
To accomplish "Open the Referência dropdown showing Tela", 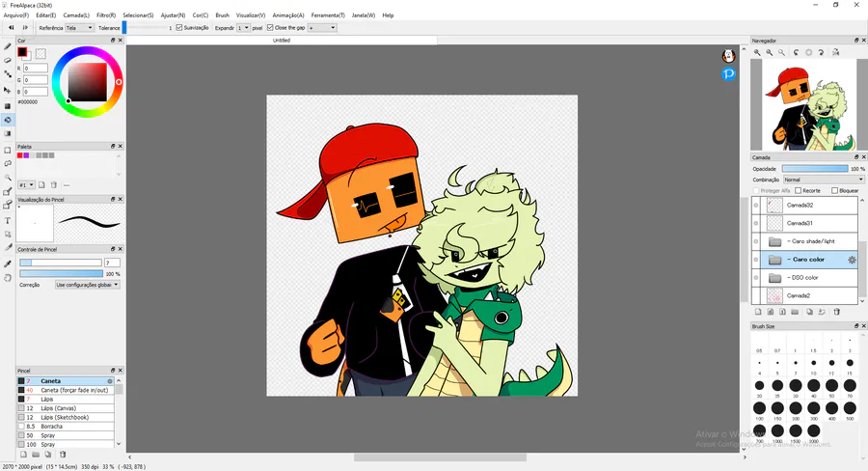I will [x=79, y=28].
